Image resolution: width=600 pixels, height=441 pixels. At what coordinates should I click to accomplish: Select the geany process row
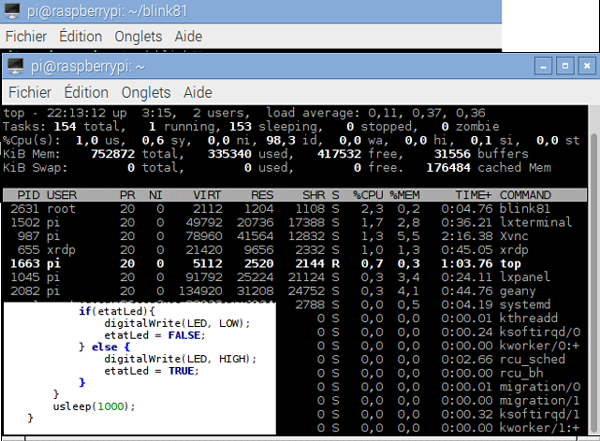point(295,291)
